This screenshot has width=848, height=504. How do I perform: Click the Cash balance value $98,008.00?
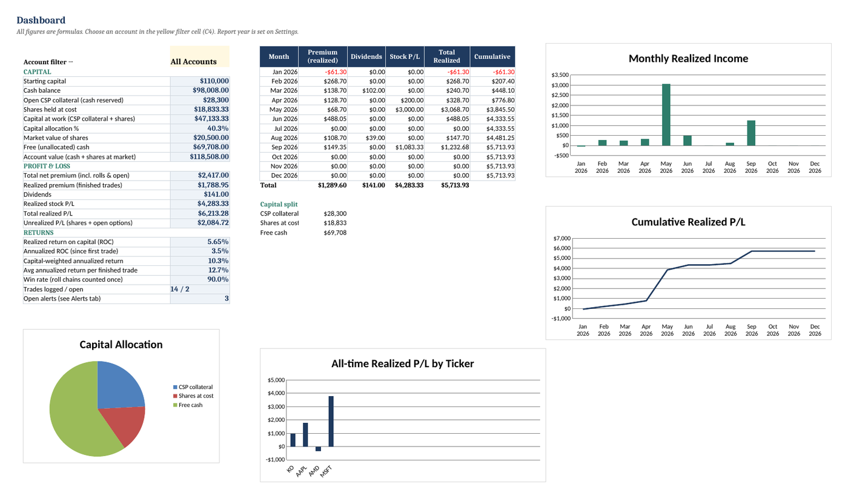click(200, 90)
